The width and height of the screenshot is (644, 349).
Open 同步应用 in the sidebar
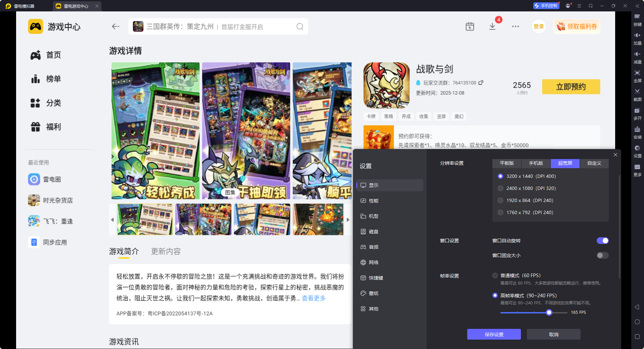tap(47, 242)
